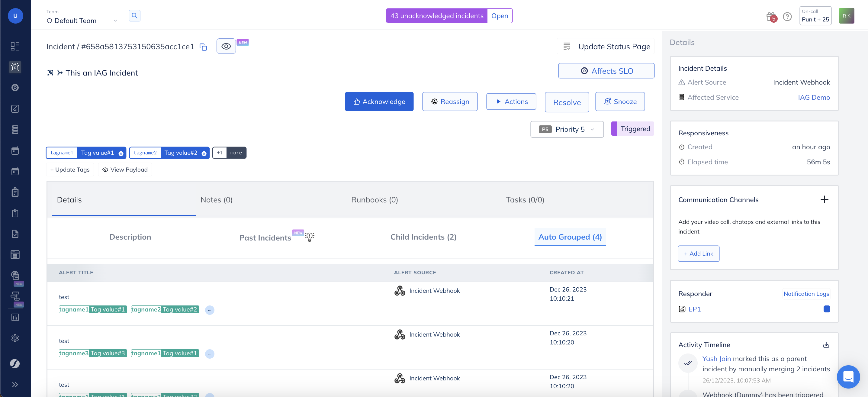Download the Activity Timeline

coord(826,345)
